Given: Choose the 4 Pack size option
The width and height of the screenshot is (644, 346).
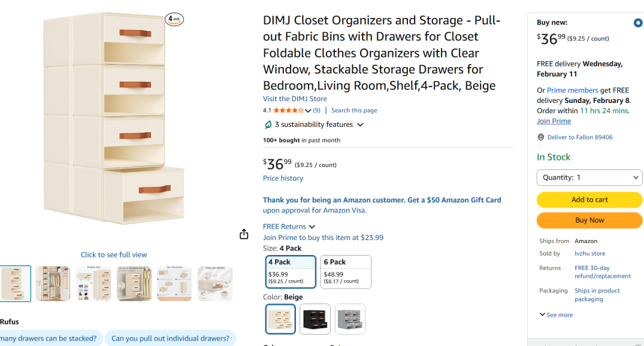Looking at the screenshot, I should [x=291, y=272].
